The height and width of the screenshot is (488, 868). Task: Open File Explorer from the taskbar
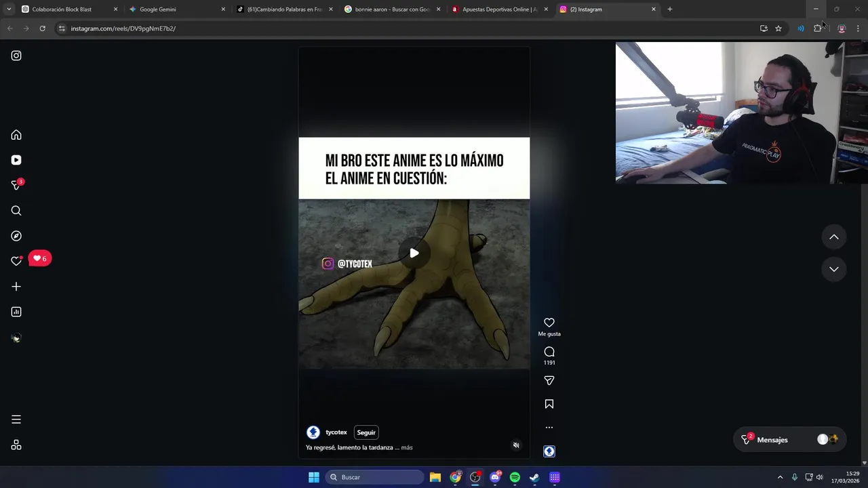click(435, 477)
